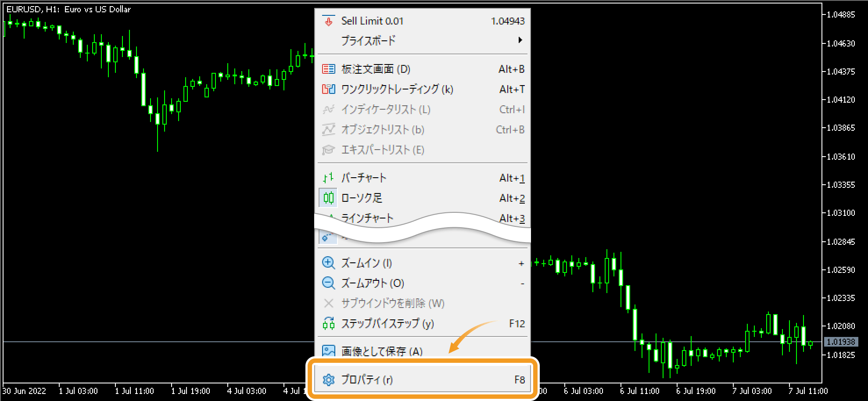Click the 1.04375 price scale label

click(841, 72)
